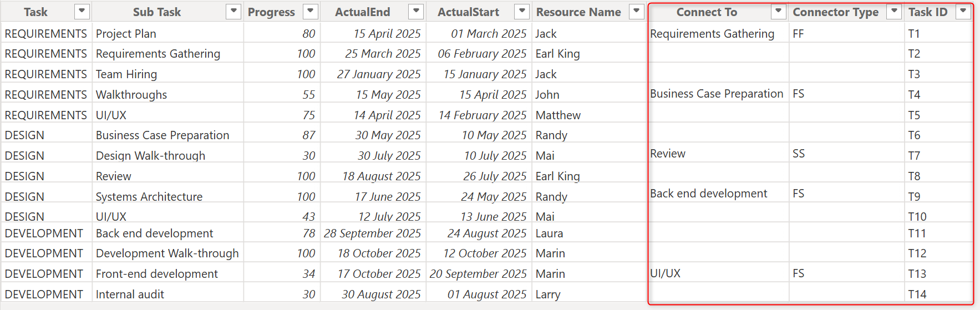Open the Connector Type filter dropdown
Screen dimensions: 980x310
coord(894,11)
